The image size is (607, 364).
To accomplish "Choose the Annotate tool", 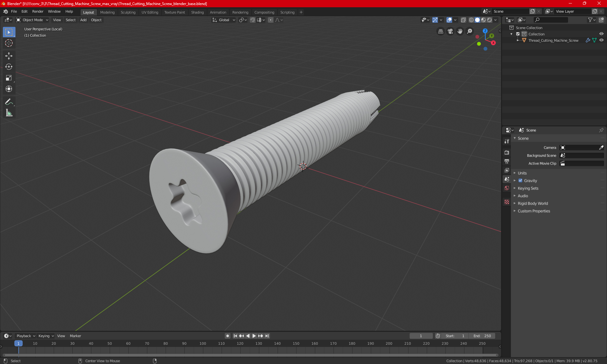I will tap(9, 102).
